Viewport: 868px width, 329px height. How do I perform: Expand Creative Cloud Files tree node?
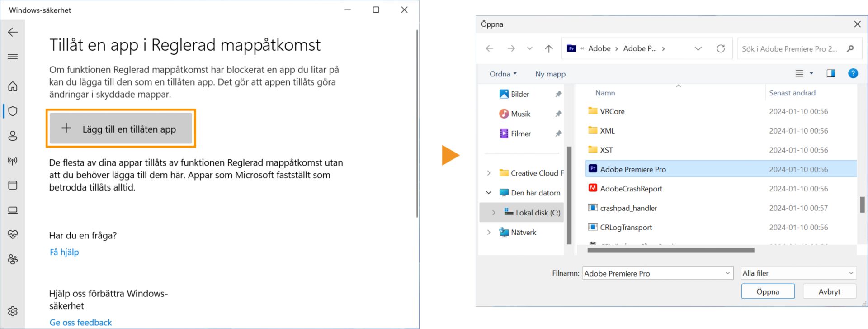click(489, 173)
